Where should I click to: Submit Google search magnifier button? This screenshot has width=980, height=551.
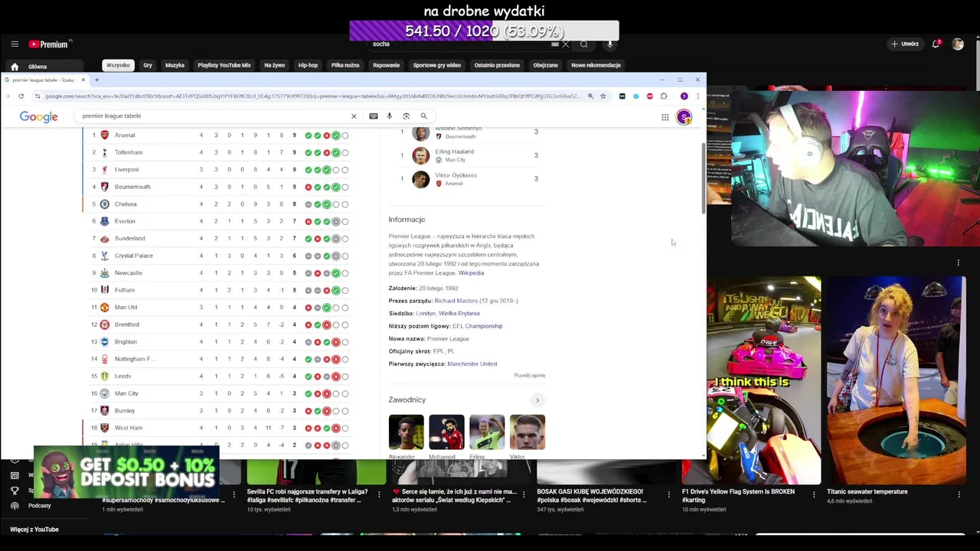point(423,116)
